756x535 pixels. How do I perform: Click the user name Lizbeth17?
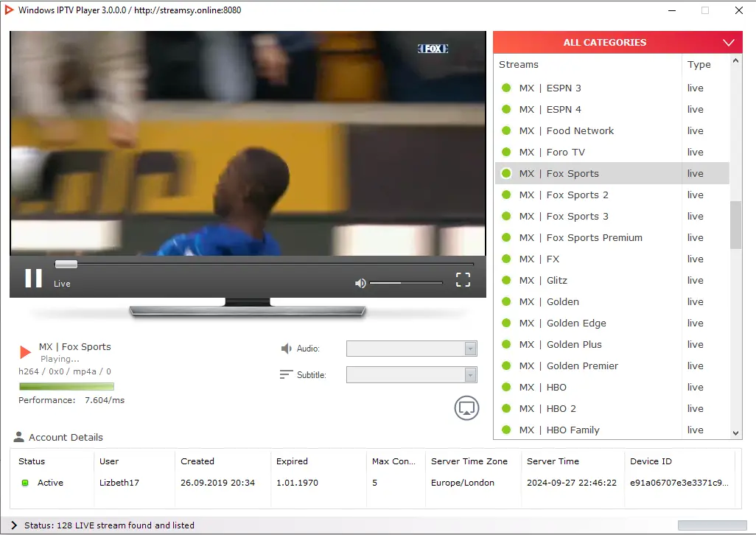pos(119,483)
